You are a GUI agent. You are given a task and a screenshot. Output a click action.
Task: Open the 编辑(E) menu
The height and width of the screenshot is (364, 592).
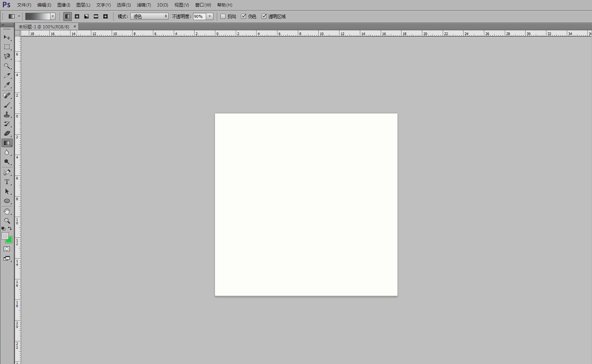click(x=44, y=5)
